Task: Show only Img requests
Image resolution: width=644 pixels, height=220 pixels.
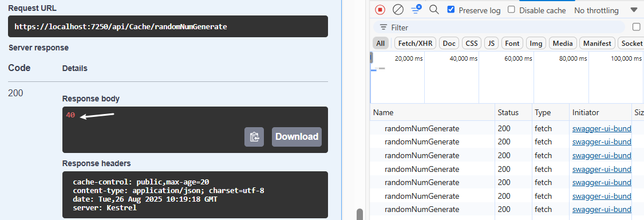Action: pos(536,43)
